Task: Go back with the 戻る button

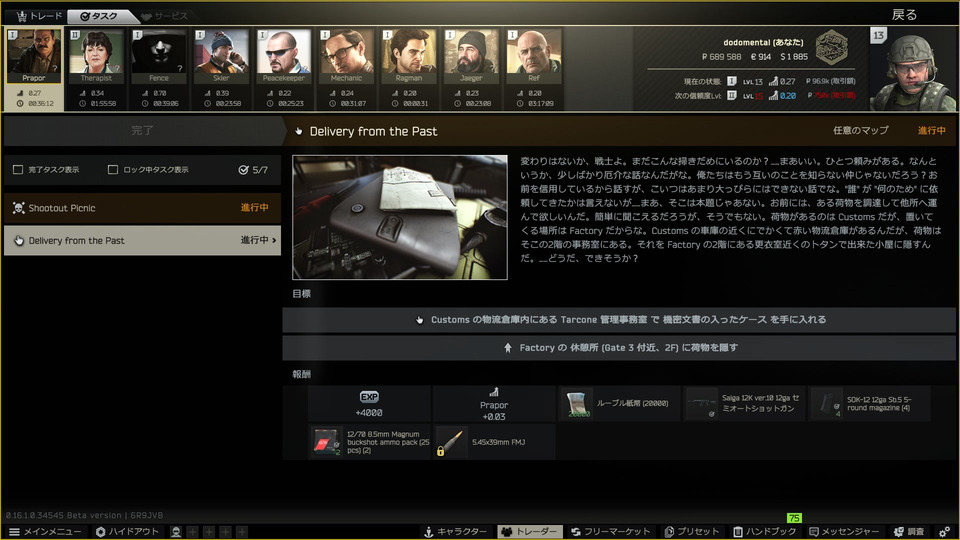Action: [x=904, y=15]
